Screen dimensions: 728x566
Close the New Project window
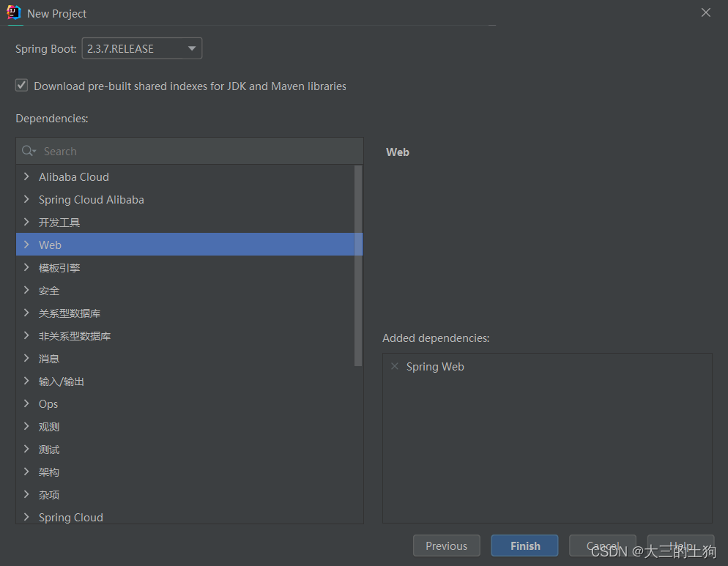click(x=706, y=12)
